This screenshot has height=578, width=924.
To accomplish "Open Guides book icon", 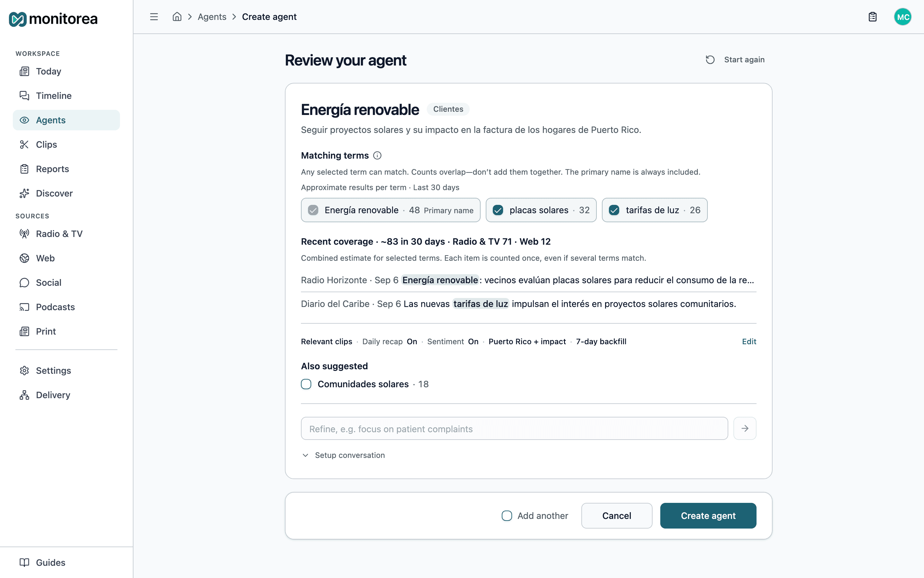I will (x=24, y=563).
